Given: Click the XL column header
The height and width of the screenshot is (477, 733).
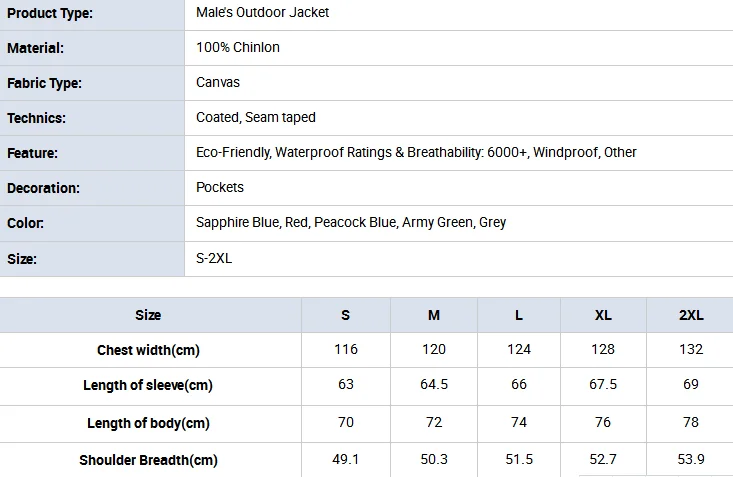Looking at the screenshot, I should click(603, 315).
